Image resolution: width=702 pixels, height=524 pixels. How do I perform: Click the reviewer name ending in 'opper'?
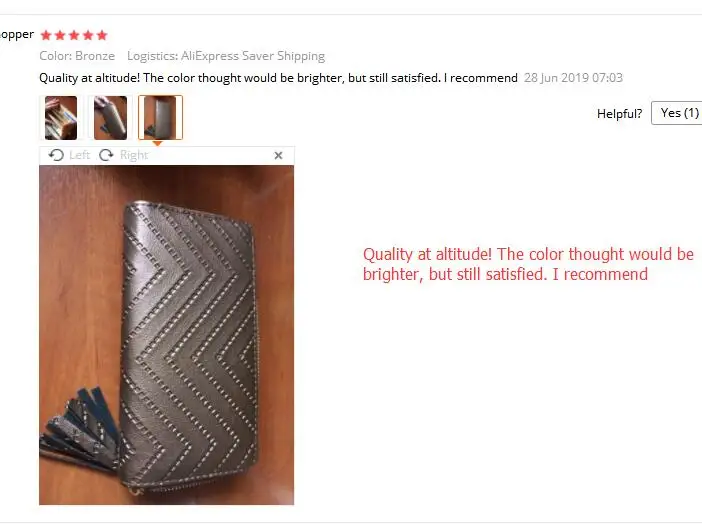point(17,34)
